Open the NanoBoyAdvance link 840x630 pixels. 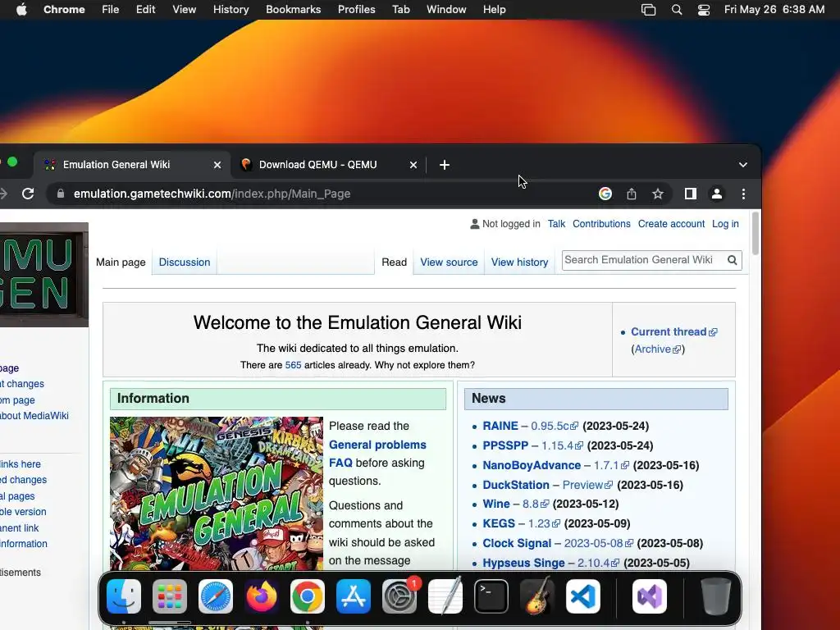tap(532, 466)
